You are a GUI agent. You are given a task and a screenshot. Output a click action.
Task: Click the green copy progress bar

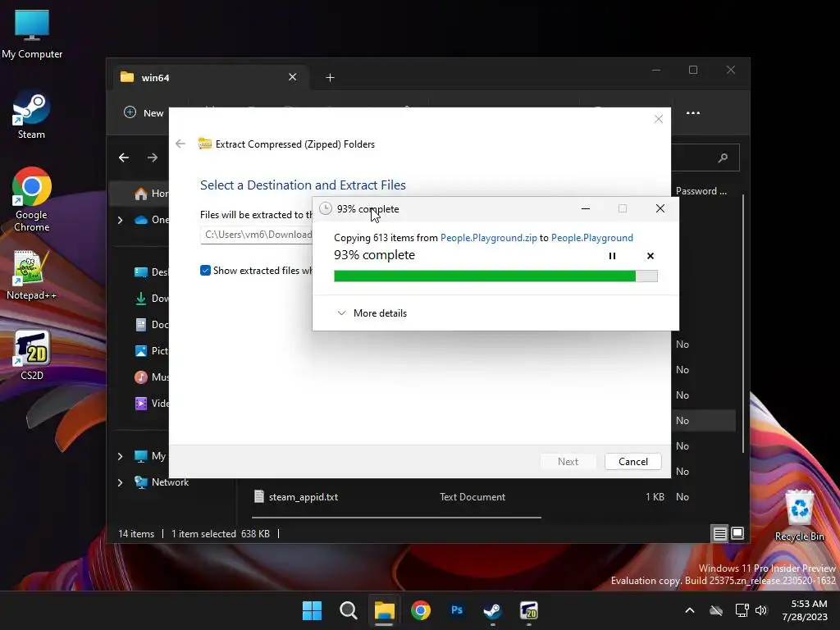pyautogui.click(x=495, y=276)
